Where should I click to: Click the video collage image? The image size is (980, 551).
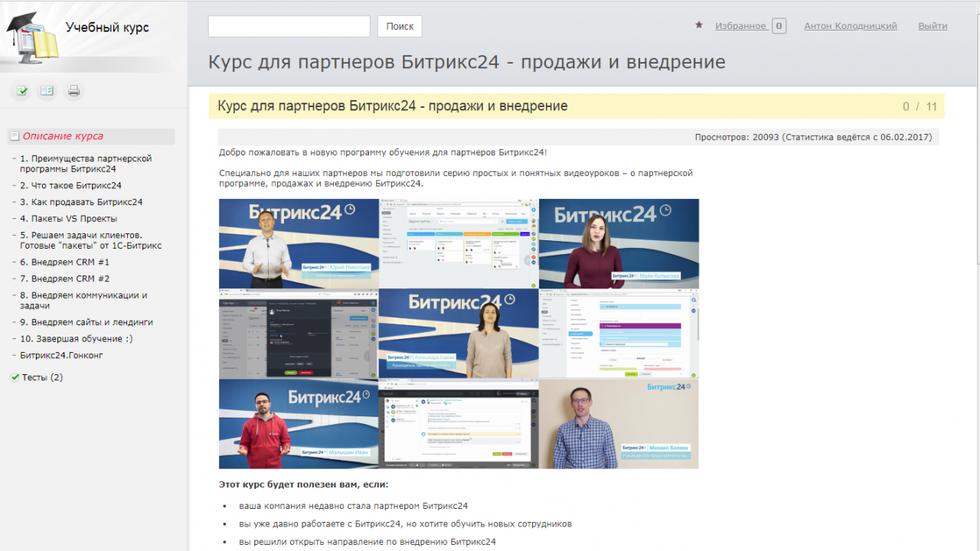coord(459,334)
